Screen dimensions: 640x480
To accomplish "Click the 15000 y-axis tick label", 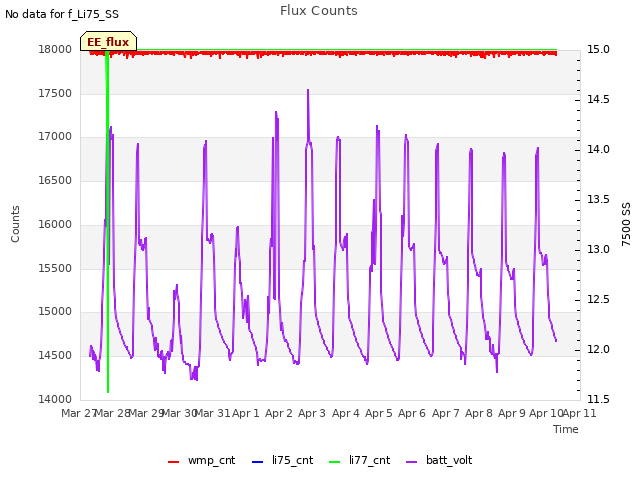I will (55, 312).
